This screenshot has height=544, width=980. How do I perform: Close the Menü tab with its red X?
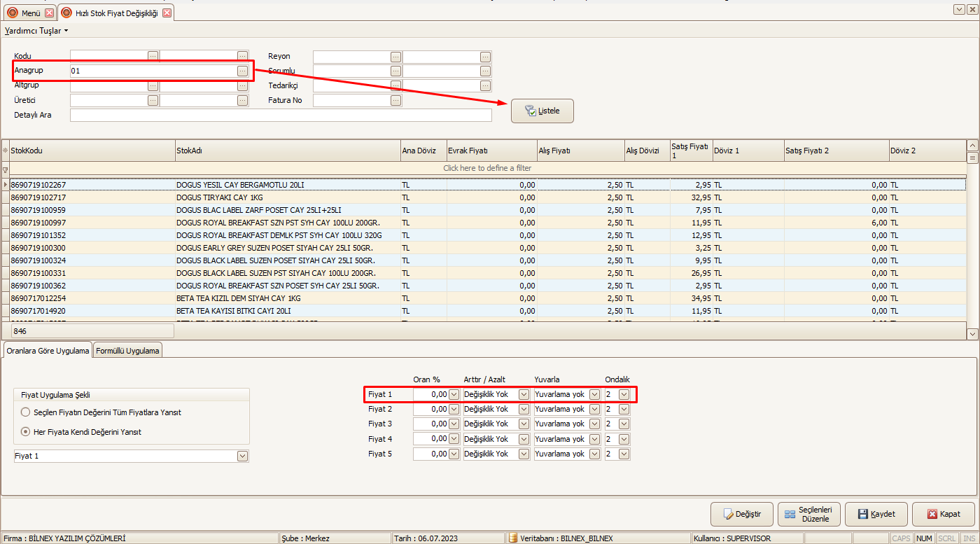click(49, 13)
